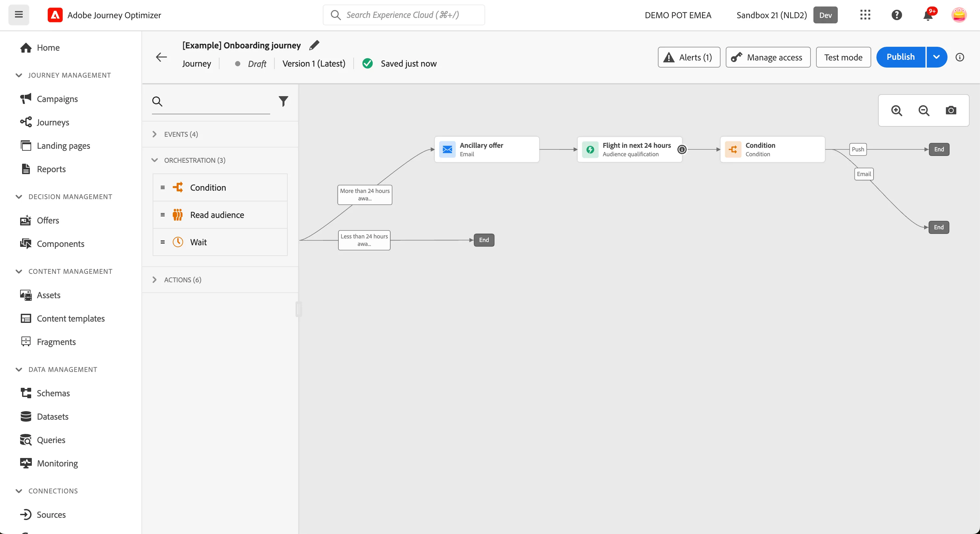Open Alerts (1)
Image resolution: width=980 pixels, height=534 pixels.
[x=689, y=57]
